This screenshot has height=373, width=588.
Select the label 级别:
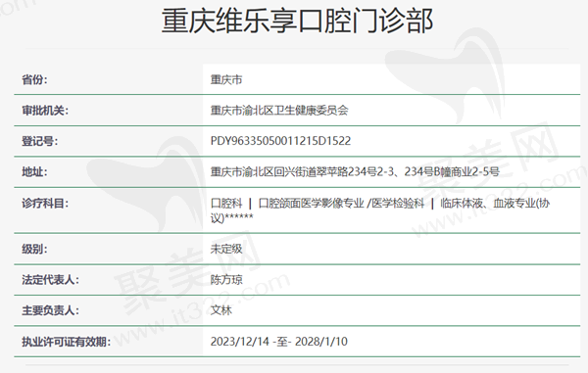click(34, 249)
